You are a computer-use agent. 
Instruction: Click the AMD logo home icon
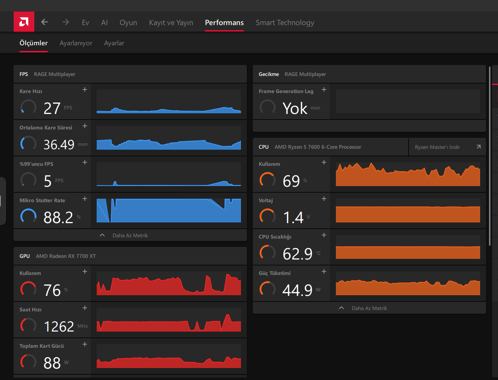coord(24,22)
